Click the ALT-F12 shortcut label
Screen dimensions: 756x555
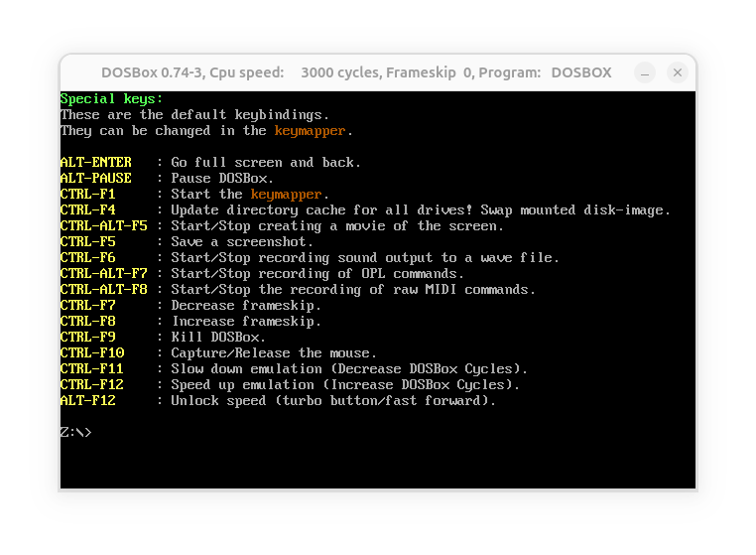[87, 400]
